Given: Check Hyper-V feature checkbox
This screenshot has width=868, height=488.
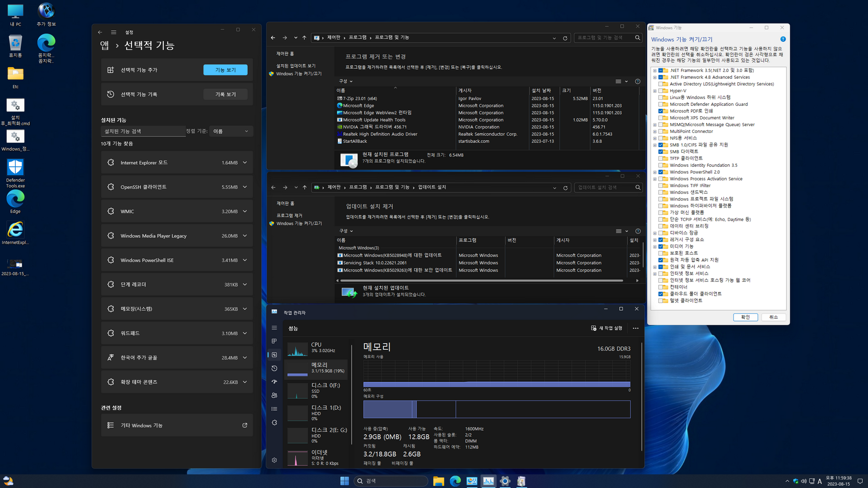Looking at the screenshot, I should (x=660, y=91).
